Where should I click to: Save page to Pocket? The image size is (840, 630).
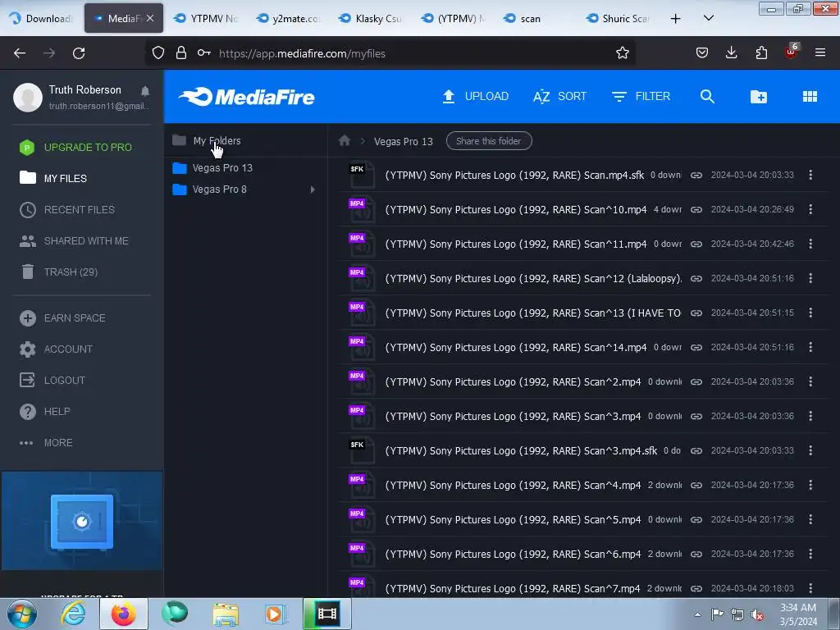click(702, 52)
